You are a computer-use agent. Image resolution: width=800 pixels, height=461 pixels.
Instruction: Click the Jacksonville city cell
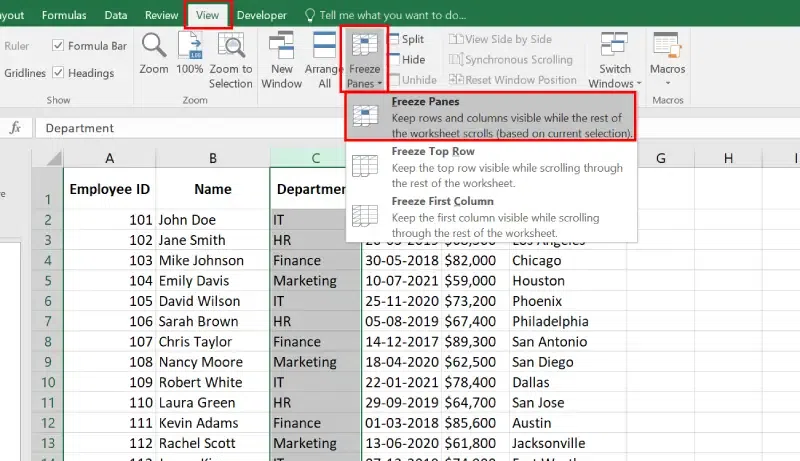[568, 443]
